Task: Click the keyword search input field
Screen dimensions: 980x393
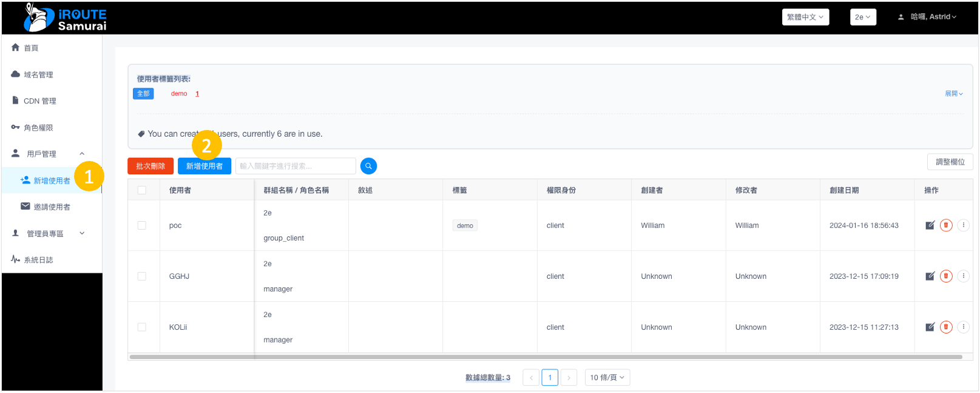Action: pos(295,166)
